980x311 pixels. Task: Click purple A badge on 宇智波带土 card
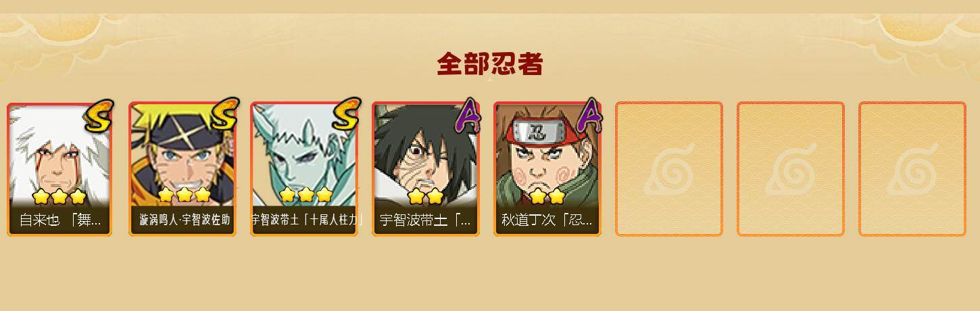tap(468, 115)
